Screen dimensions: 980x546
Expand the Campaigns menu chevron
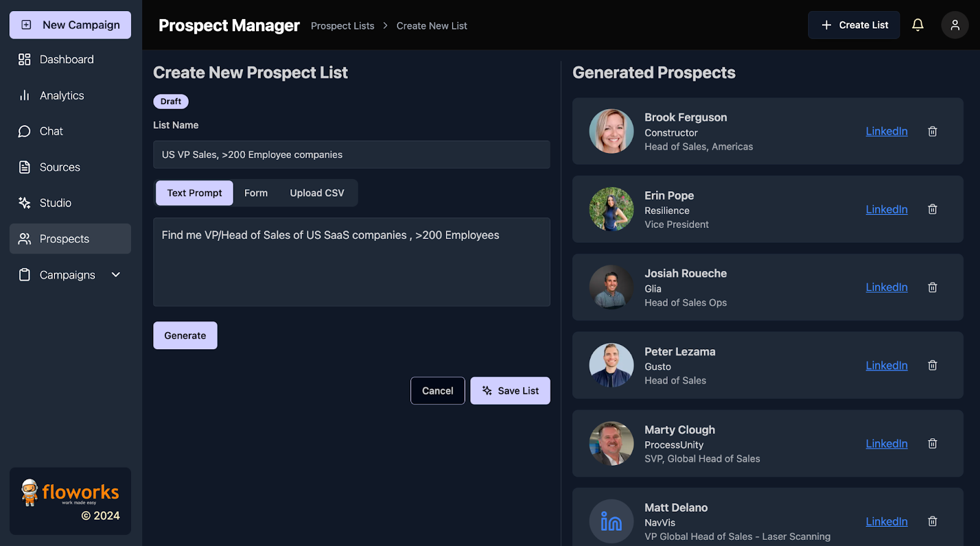[116, 275]
